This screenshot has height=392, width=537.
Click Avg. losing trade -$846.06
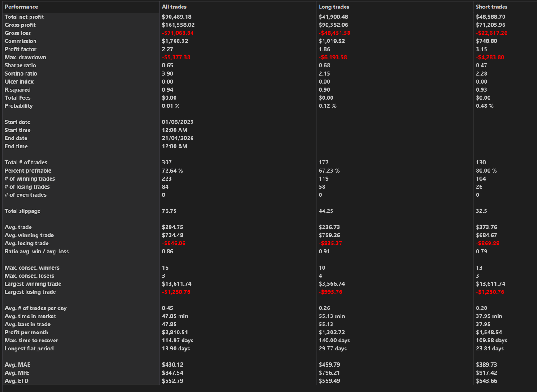click(x=174, y=244)
